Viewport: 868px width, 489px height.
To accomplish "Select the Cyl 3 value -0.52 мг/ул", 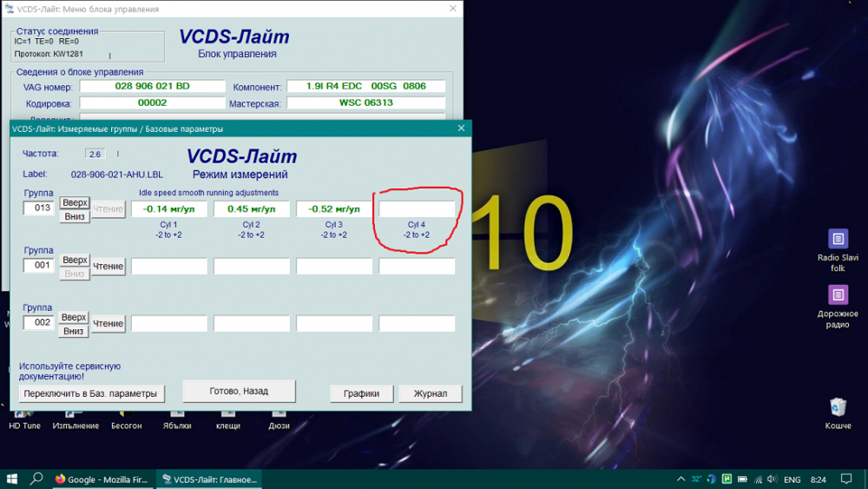I will (x=334, y=208).
